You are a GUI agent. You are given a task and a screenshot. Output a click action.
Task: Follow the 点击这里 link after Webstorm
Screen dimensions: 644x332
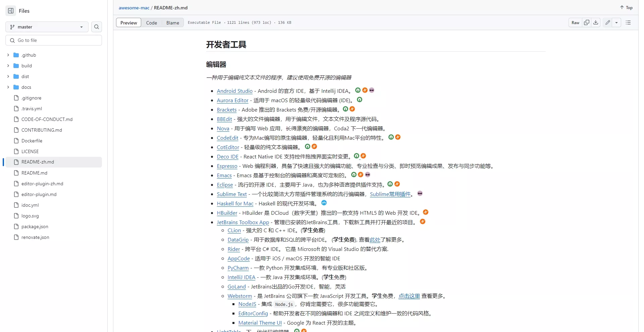[409, 296]
